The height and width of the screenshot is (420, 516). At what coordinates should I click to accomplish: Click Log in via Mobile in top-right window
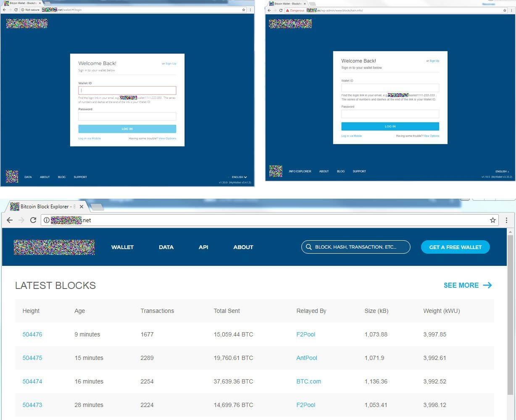tap(351, 136)
